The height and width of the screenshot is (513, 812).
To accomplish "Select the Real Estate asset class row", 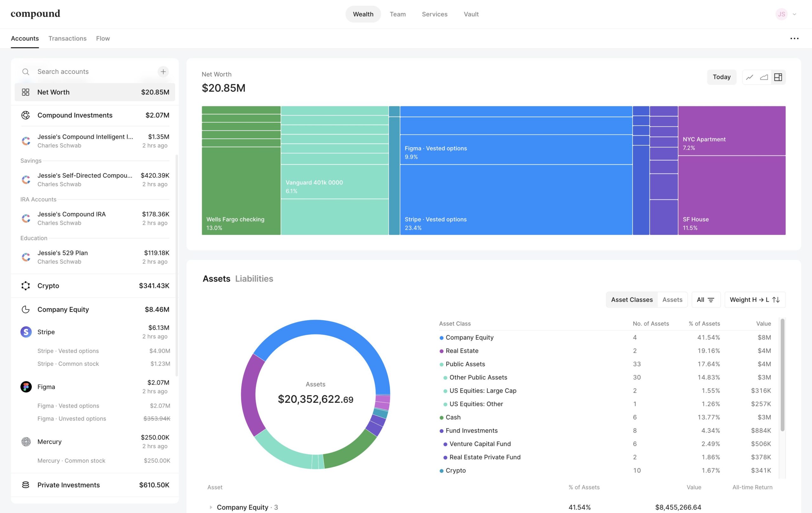I will tap(605, 351).
